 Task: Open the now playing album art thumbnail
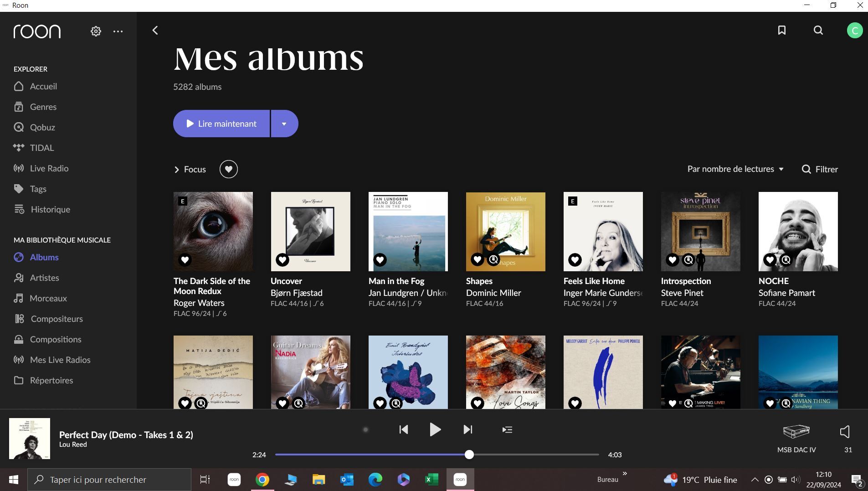tap(30, 439)
